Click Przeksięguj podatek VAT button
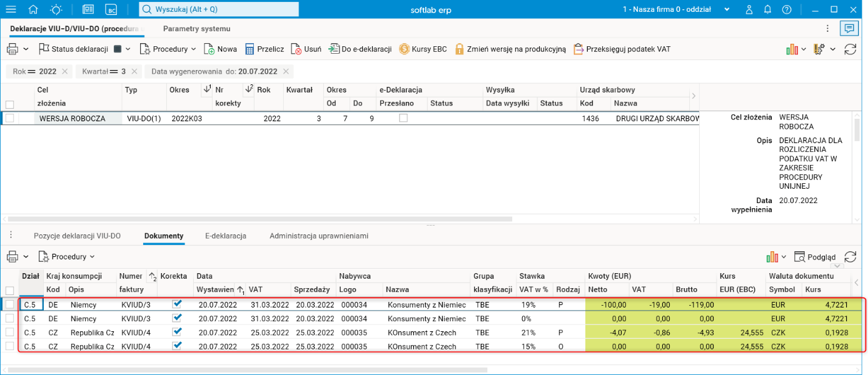 (622, 49)
